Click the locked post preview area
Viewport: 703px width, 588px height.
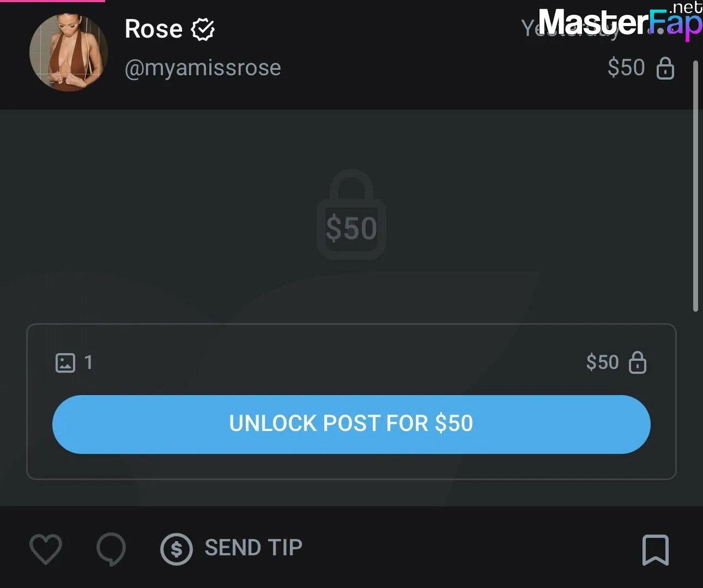[x=351, y=308]
